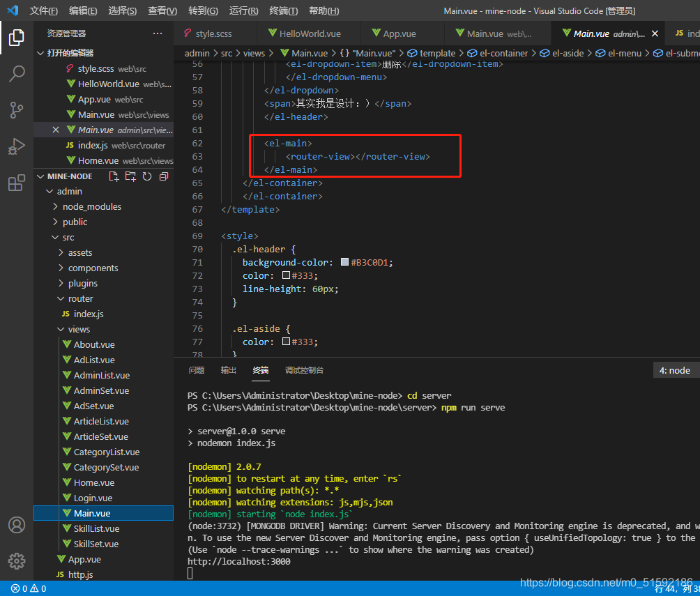Open the Run and Debug view
The width and height of the screenshot is (700, 596).
[x=17, y=146]
